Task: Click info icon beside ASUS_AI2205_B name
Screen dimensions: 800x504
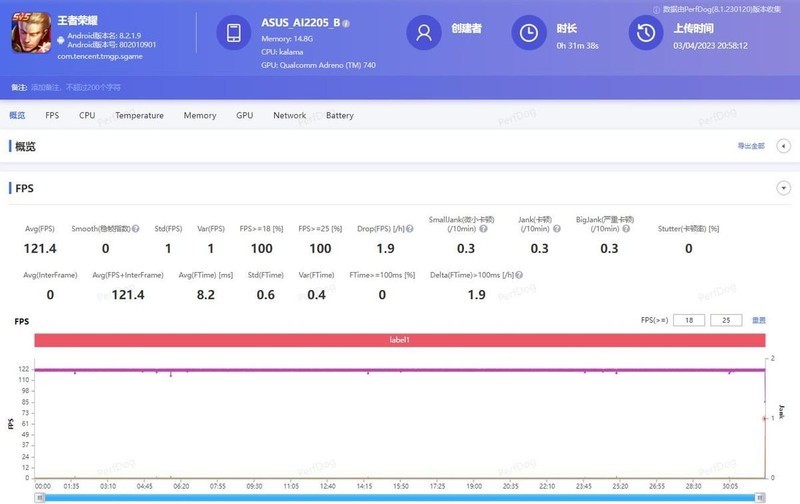Action: [x=346, y=22]
